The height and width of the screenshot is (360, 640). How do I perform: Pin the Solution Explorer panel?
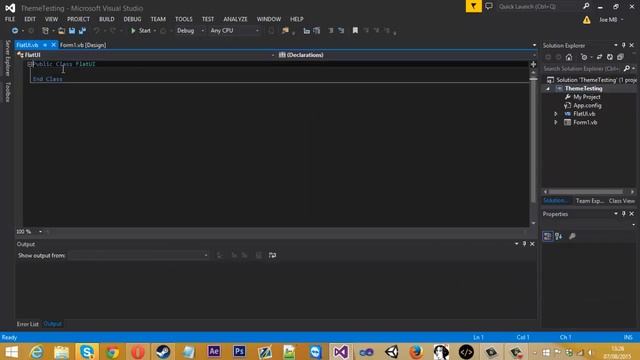(624, 45)
